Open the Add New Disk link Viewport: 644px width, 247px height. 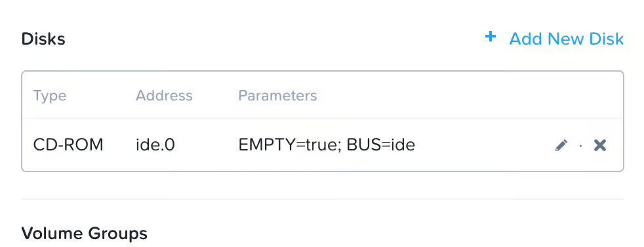coord(567,39)
